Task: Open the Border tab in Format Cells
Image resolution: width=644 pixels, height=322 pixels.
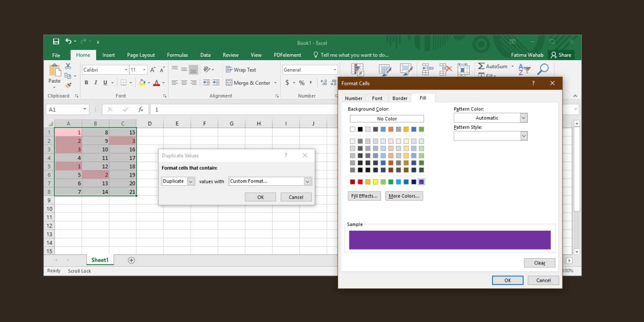Action: [400, 98]
